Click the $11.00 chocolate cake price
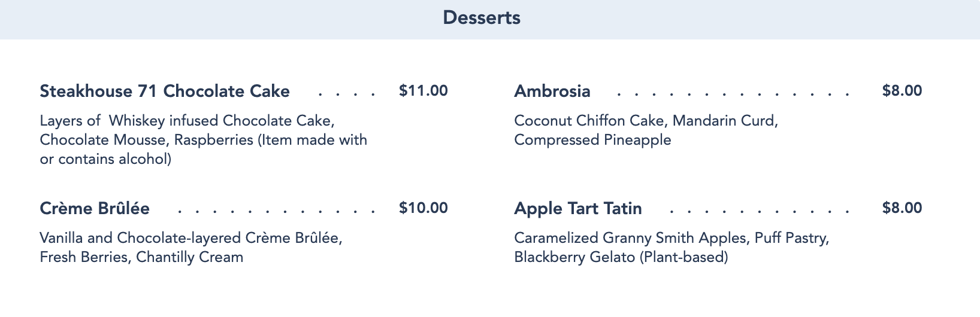The image size is (980, 317). 424,91
